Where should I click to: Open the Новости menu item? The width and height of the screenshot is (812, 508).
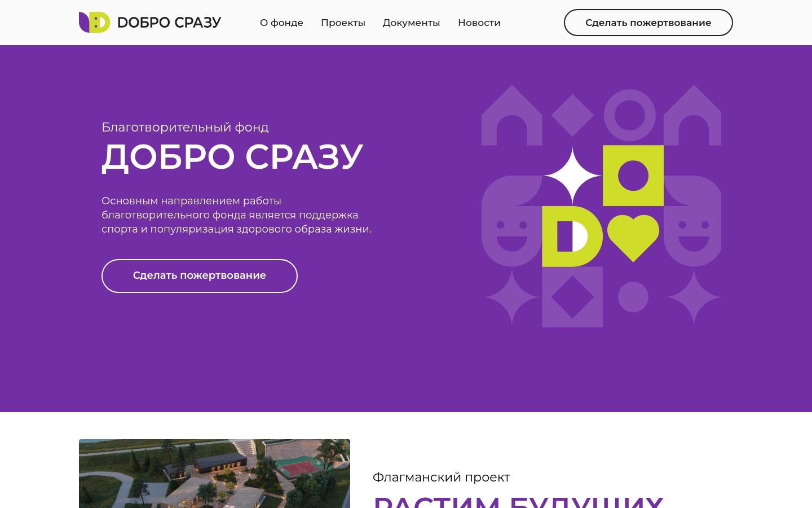tap(479, 23)
